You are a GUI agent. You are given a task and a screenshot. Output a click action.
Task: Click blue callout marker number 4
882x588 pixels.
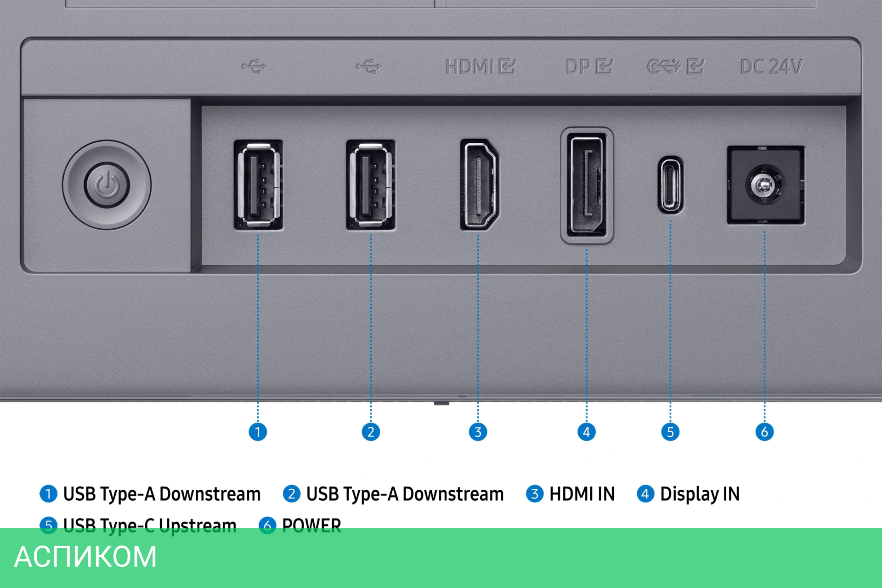[x=586, y=432]
